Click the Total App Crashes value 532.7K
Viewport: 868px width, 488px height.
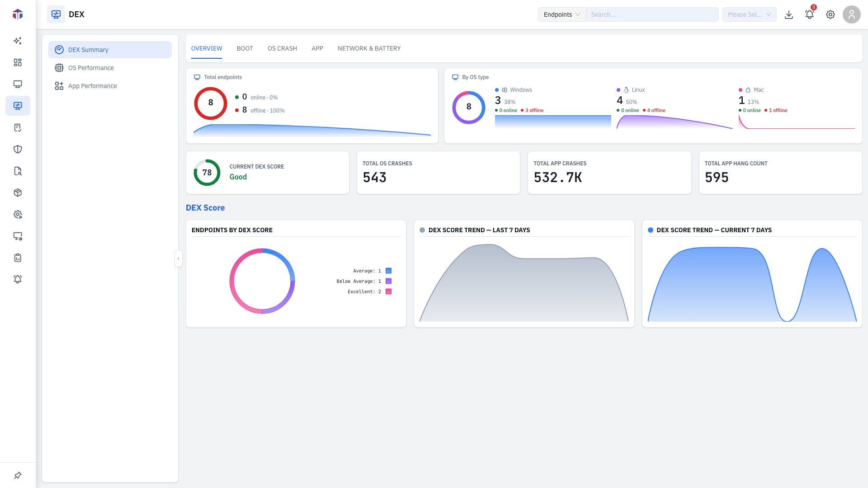pos(557,178)
